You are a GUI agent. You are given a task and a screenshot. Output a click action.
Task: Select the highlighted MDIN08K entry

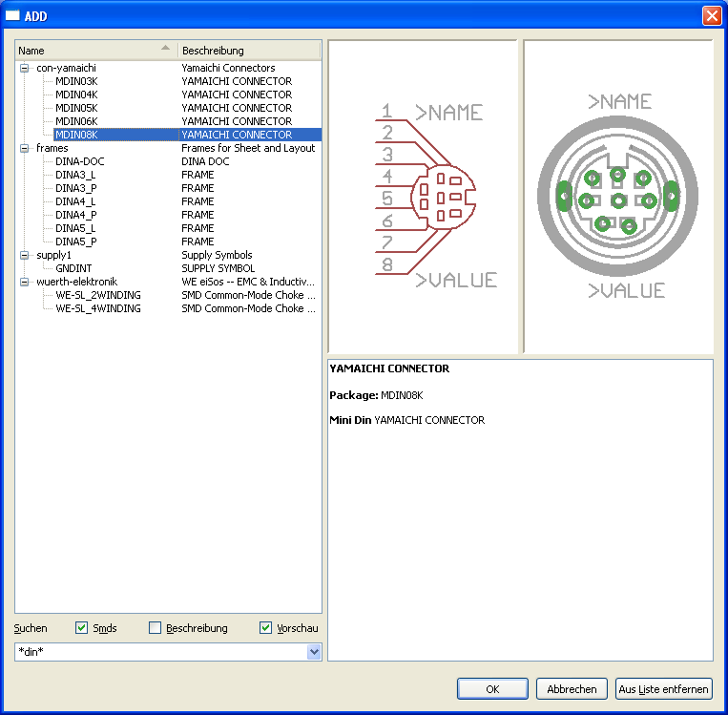point(188,135)
